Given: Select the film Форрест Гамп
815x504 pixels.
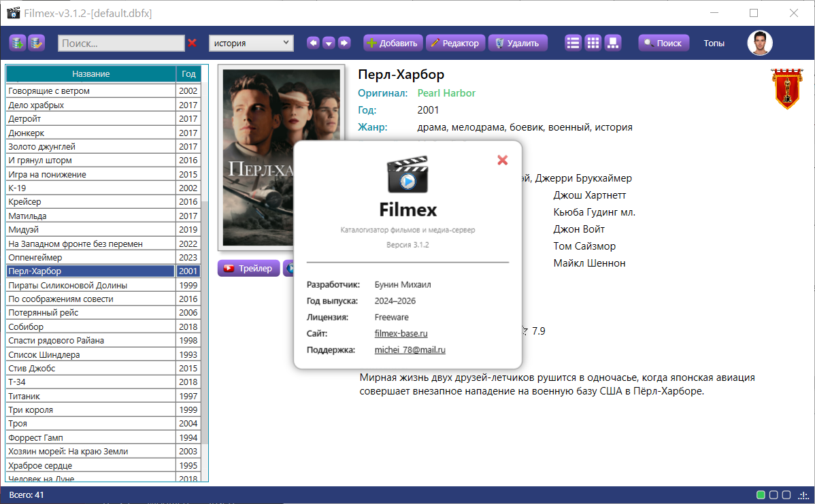Looking at the screenshot, I should pyautogui.click(x=103, y=437).
